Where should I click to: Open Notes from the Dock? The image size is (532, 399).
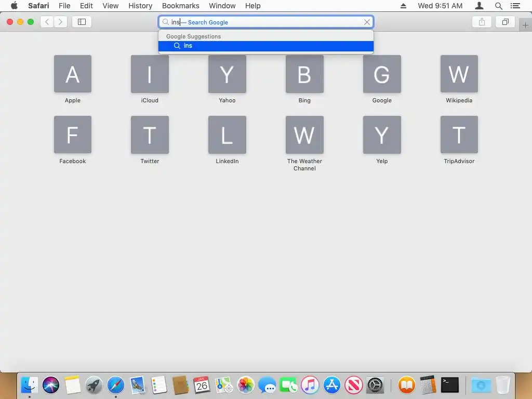tap(72, 385)
